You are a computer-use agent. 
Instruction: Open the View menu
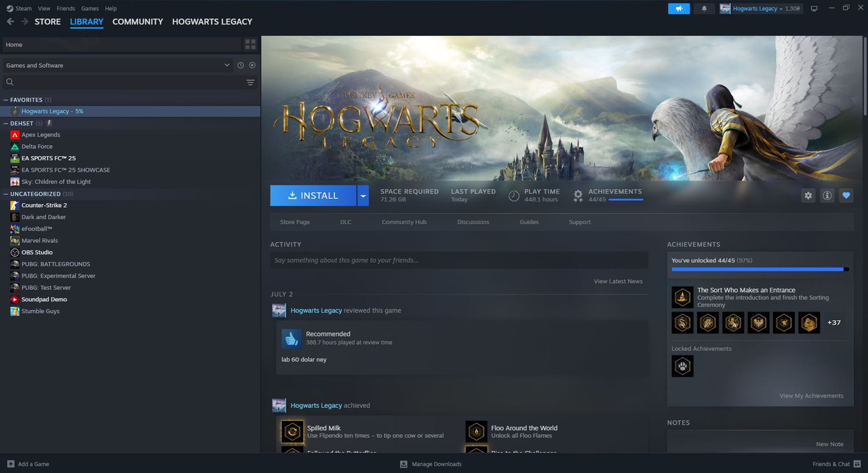pos(44,8)
